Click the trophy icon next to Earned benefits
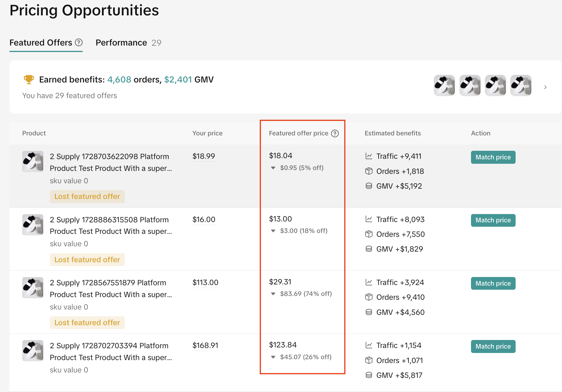Viewport: 562px width, 392px height. (x=29, y=80)
